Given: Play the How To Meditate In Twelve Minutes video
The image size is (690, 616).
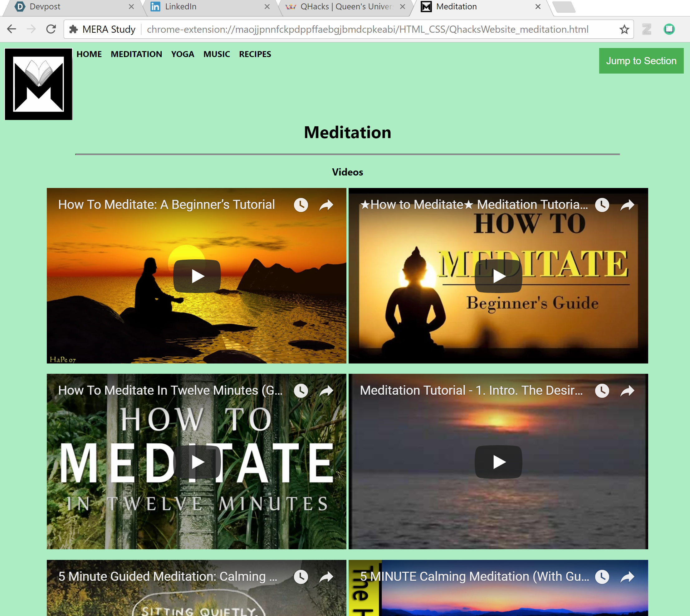Looking at the screenshot, I should (x=197, y=462).
